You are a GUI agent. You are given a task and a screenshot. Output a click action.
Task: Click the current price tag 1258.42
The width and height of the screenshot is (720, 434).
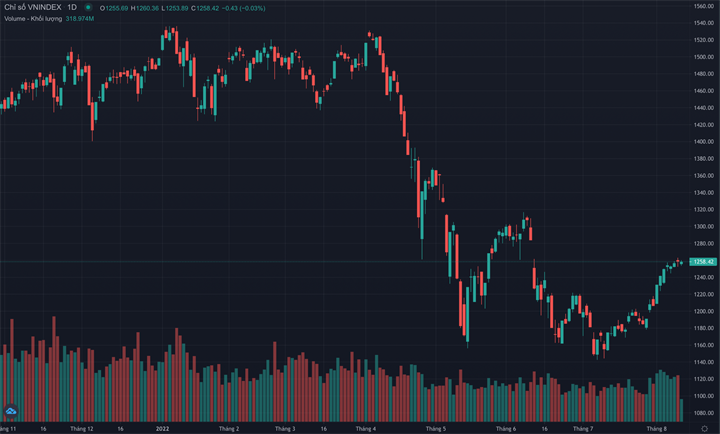[703, 262]
